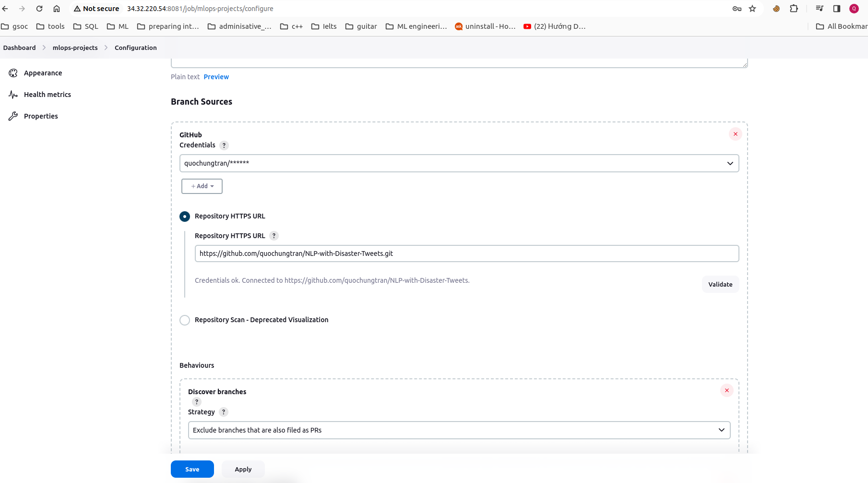Open the preparing int... bookmarks folder
This screenshot has height=483, width=868.
(168, 26)
